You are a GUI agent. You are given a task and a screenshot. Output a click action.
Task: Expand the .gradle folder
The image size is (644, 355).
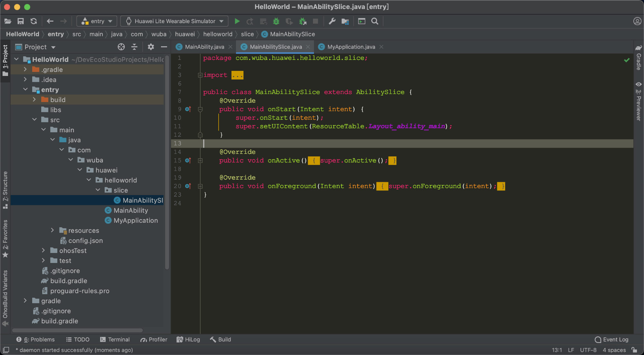tap(25, 69)
